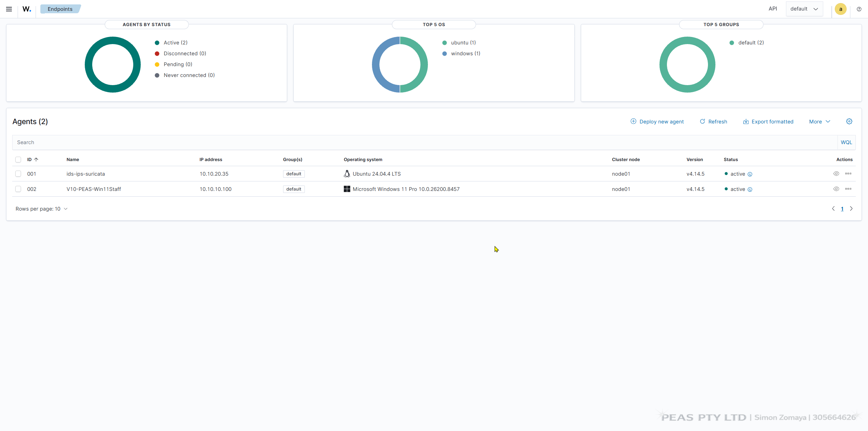
Task: Sort by IP address column header
Action: [x=211, y=159]
